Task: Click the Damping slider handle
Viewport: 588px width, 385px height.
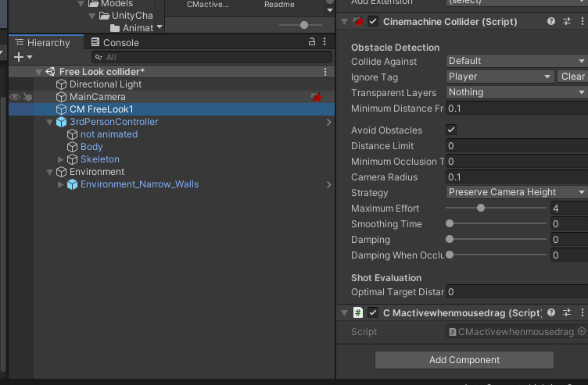Action: coord(450,239)
